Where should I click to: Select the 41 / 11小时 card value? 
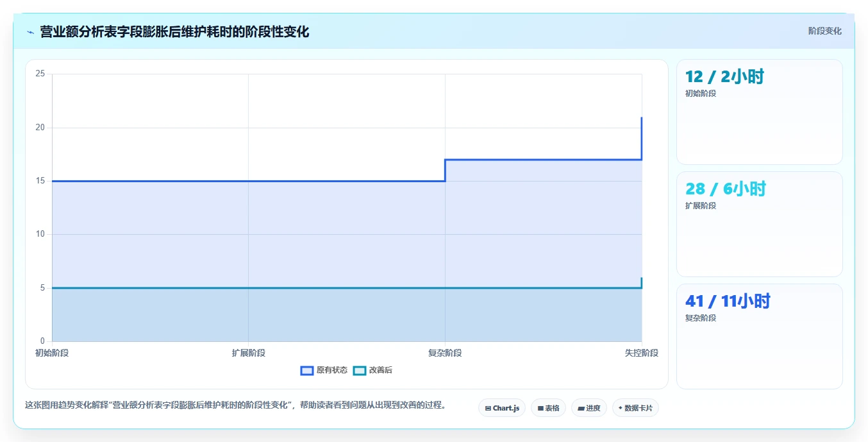pos(728,302)
